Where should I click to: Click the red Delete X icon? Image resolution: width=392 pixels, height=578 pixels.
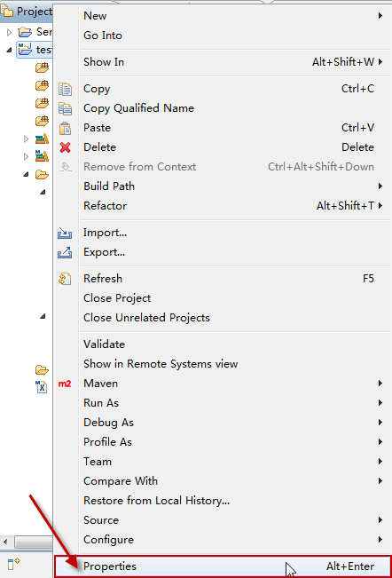tap(65, 147)
